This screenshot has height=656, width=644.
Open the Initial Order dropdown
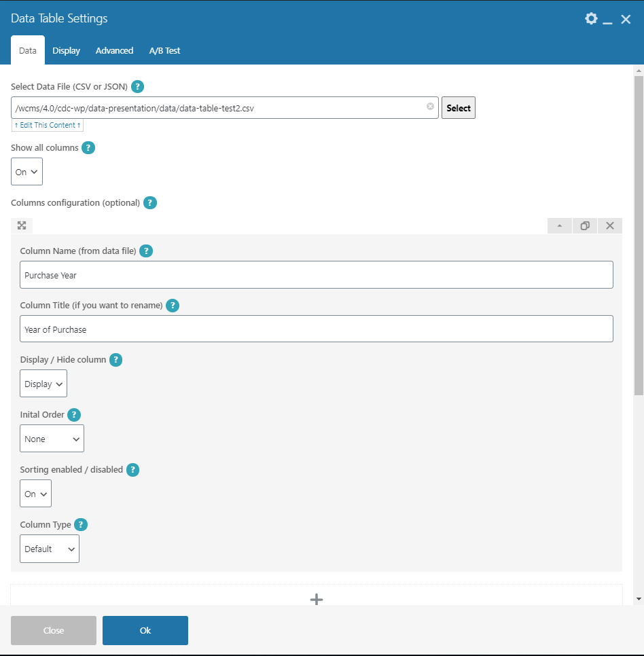click(52, 439)
